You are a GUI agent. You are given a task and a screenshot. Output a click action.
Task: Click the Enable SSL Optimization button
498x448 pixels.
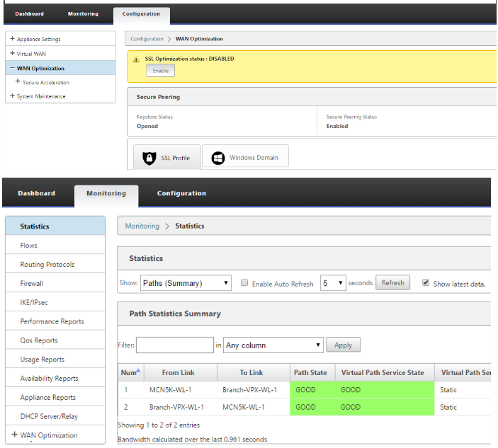(160, 71)
